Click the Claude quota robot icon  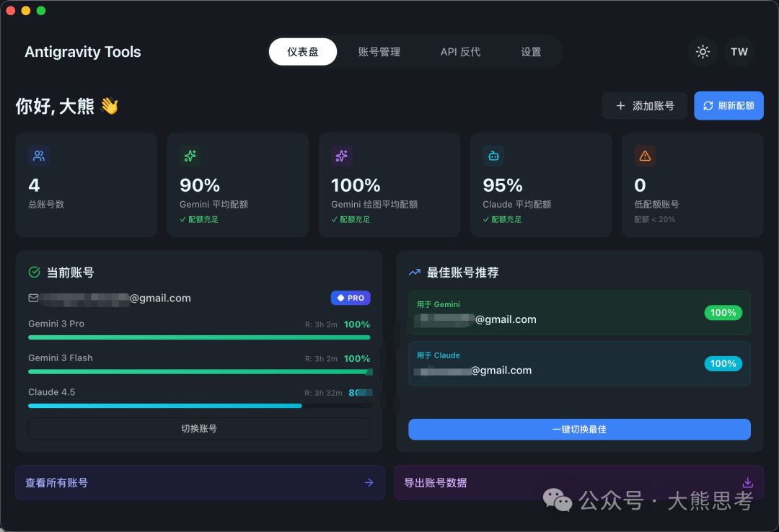493,155
